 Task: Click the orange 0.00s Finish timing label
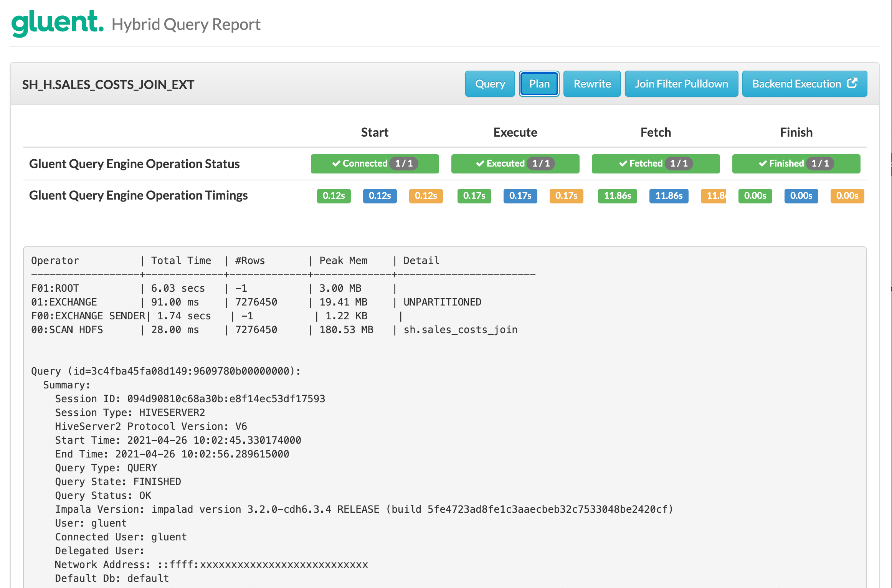pyautogui.click(x=847, y=196)
